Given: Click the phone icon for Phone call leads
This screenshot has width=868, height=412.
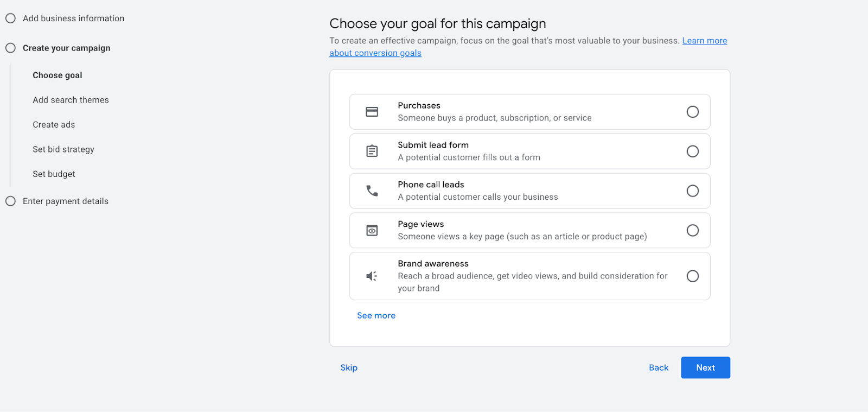Looking at the screenshot, I should point(372,191).
